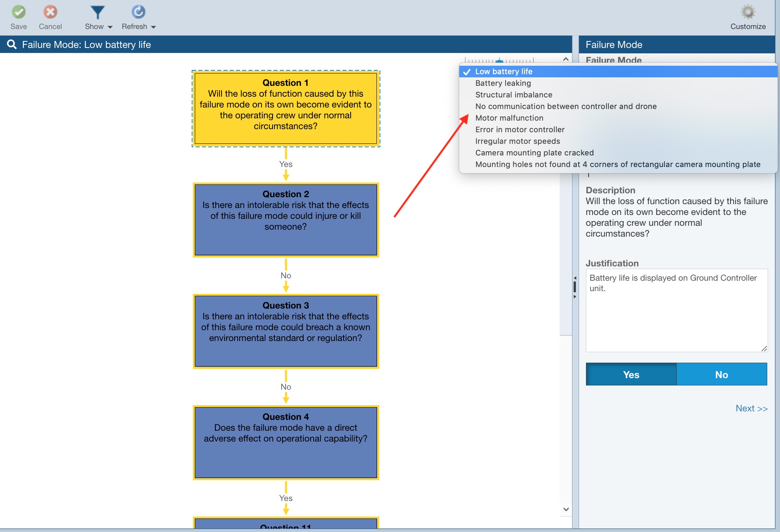
Task: Go to the Next >> link
Action: [x=751, y=408]
